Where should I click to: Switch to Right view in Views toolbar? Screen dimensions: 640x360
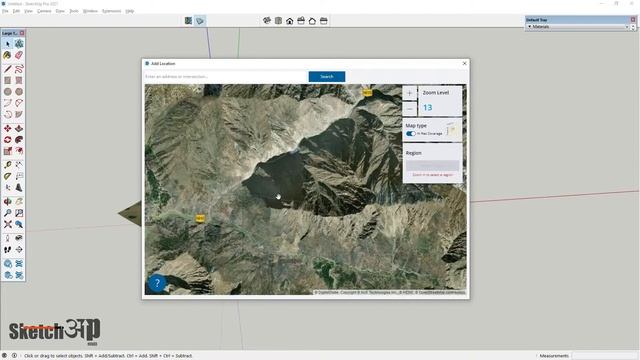301,21
